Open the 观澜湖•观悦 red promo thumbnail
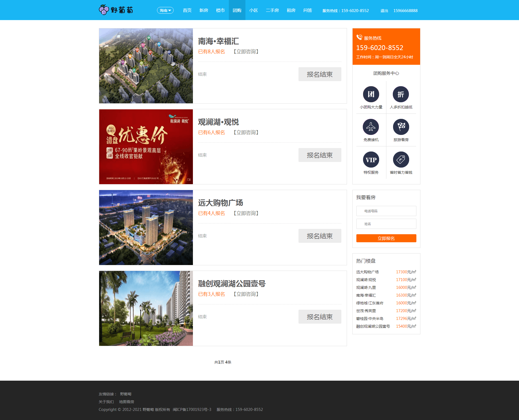 coord(146,147)
